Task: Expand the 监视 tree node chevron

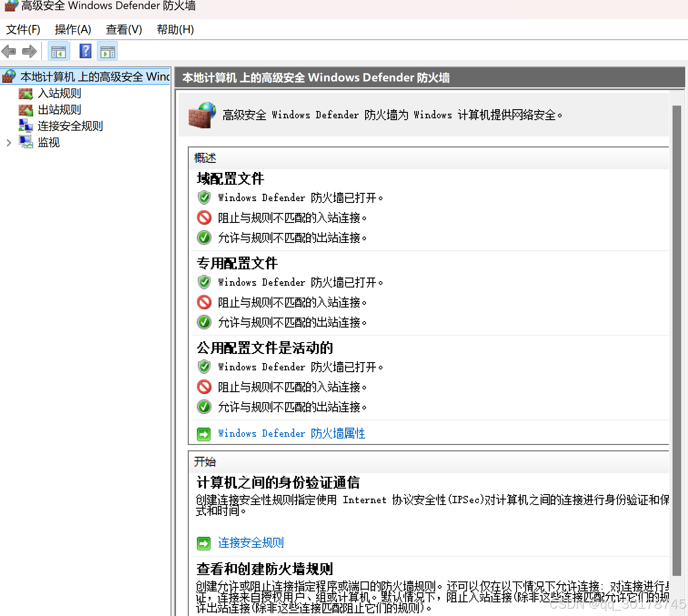Action: click(x=9, y=143)
